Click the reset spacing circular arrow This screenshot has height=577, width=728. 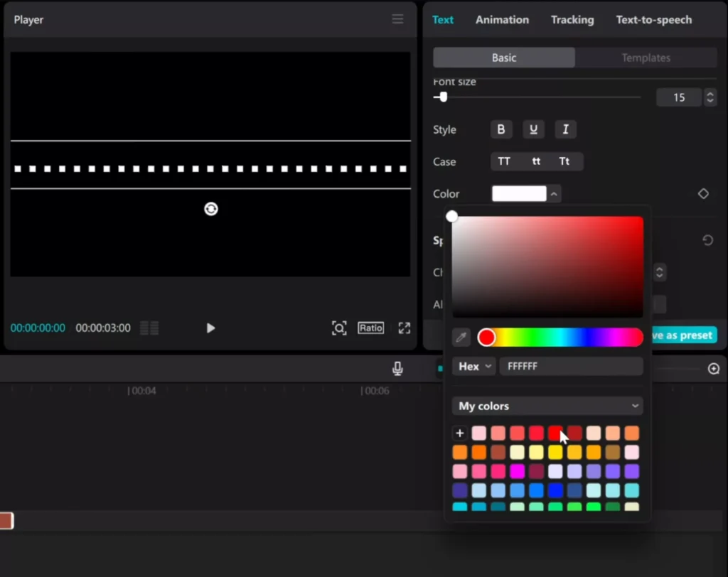[x=707, y=240]
